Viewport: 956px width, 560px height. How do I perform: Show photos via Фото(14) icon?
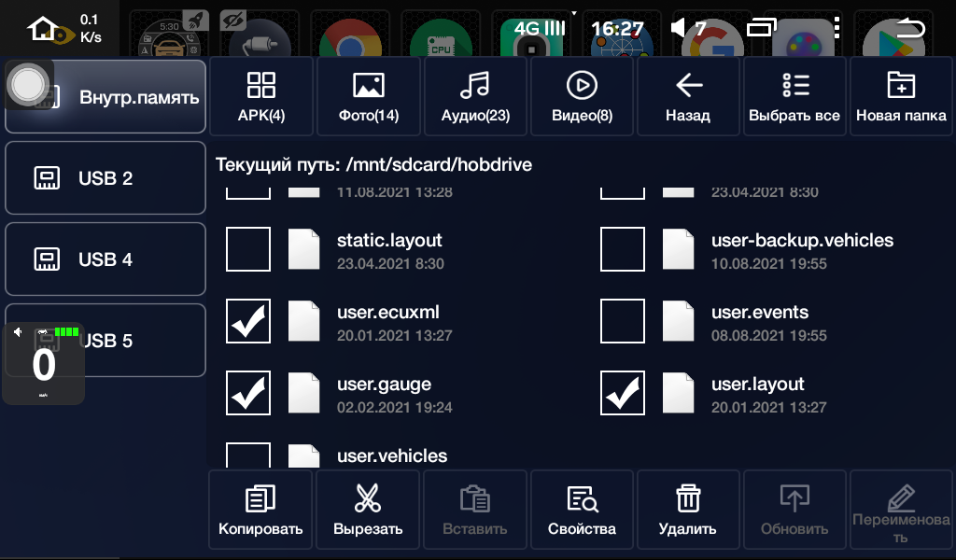pos(369,96)
